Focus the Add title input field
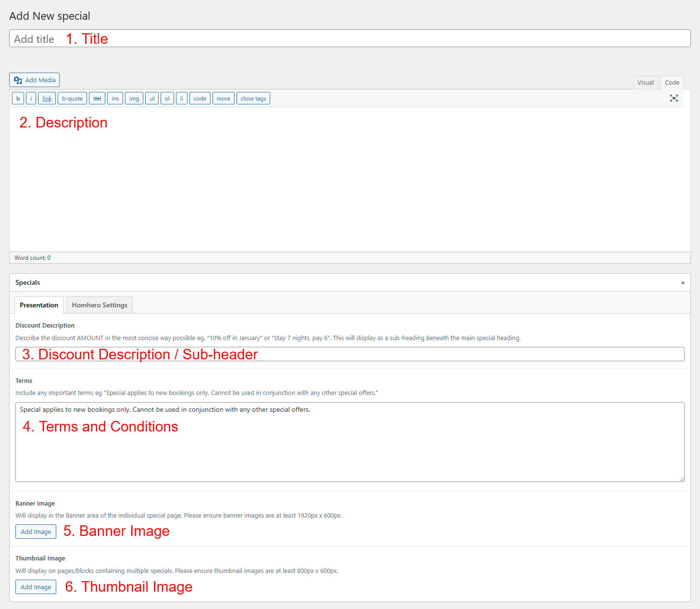The width and height of the screenshot is (700, 609). (x=350, y=38)
